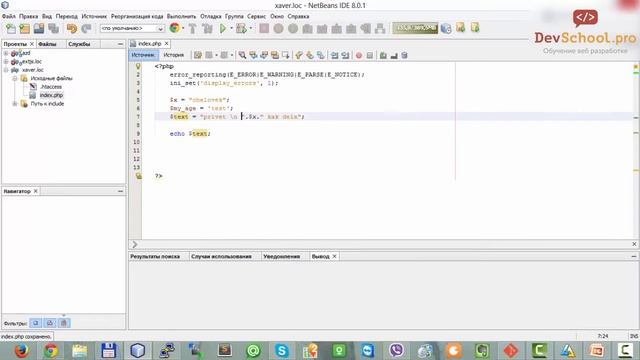Open the project configuration combo box

(x=132, y=28)
